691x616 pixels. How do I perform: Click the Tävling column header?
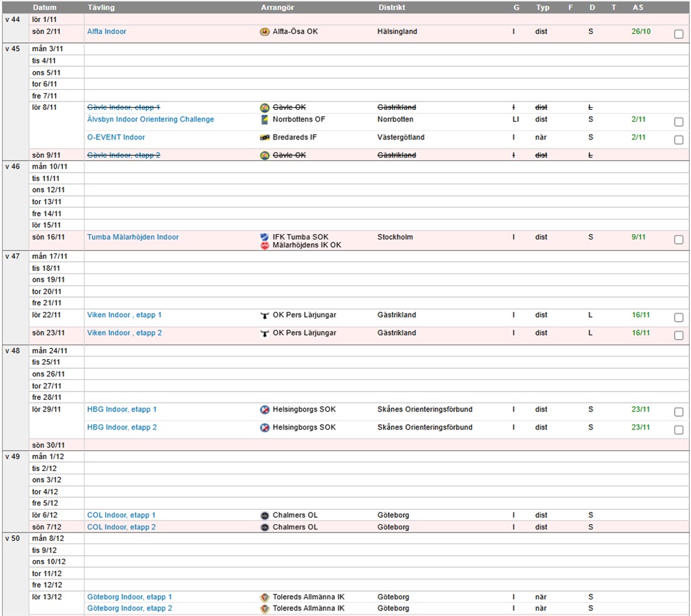tap(101, 8)
